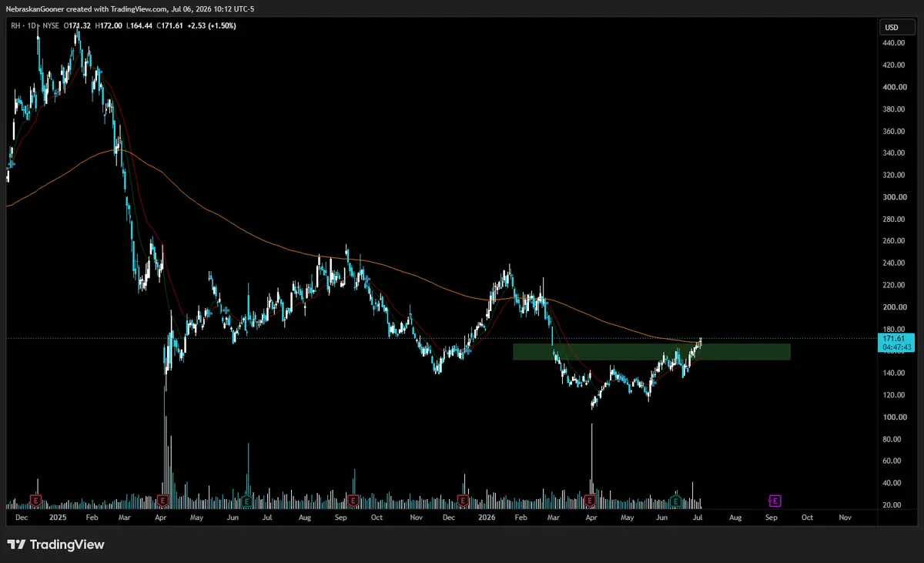Select the green rectangle support zone drawing

click(651, 351)
